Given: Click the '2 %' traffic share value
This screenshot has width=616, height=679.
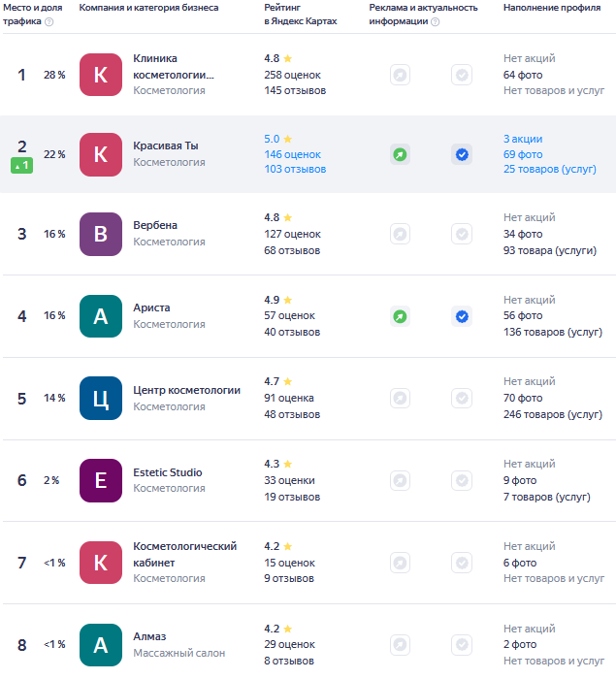Looking at the screenshot, I should click(x=51, y=480).
